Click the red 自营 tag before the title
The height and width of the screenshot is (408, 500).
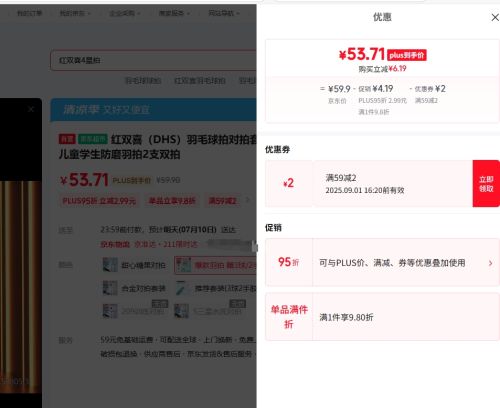coord(67,139)
